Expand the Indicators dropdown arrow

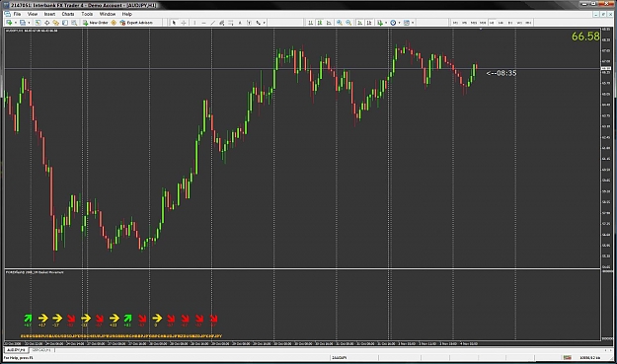click(x=386, y=23)
